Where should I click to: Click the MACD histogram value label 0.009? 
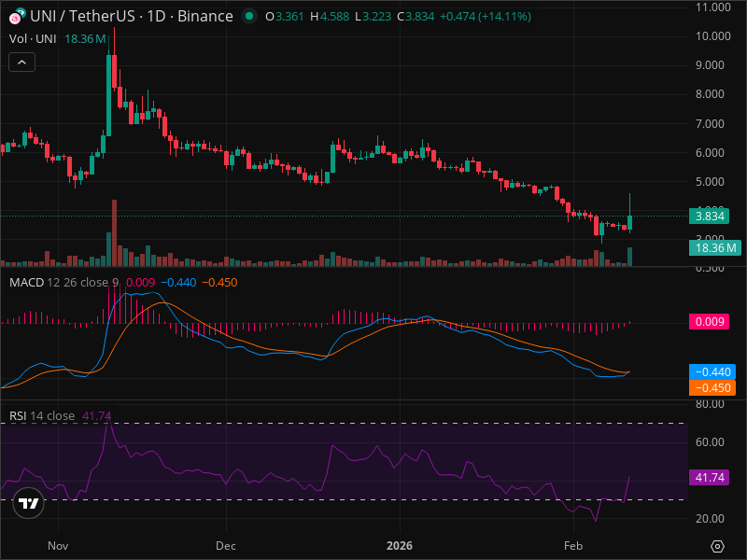tap(709, 321)
